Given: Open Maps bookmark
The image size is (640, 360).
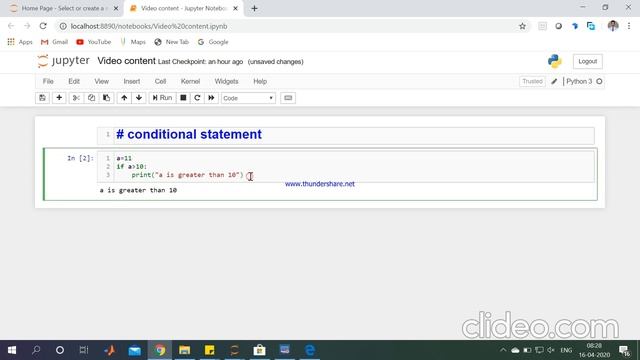Looking at the screenshot, I should [133, 42].
